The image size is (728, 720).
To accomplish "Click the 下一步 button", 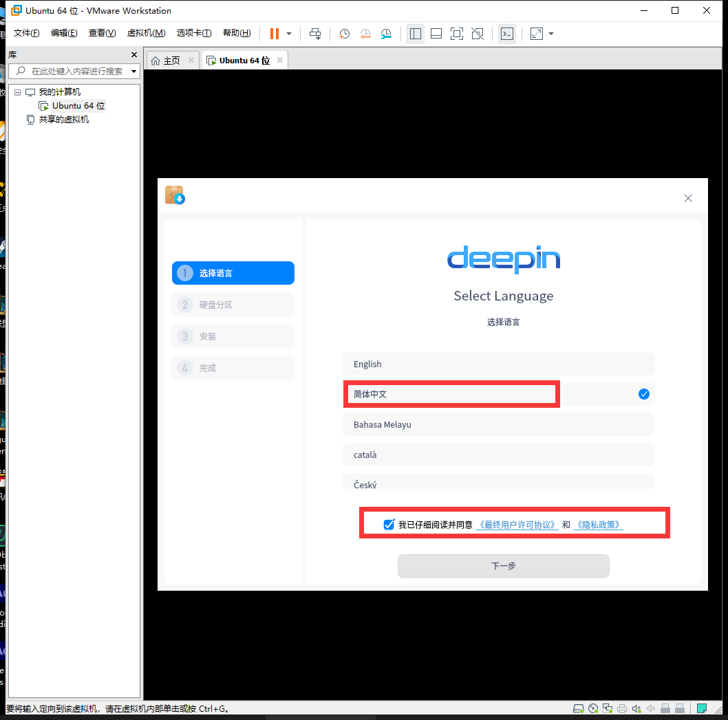I will (503, 566).
